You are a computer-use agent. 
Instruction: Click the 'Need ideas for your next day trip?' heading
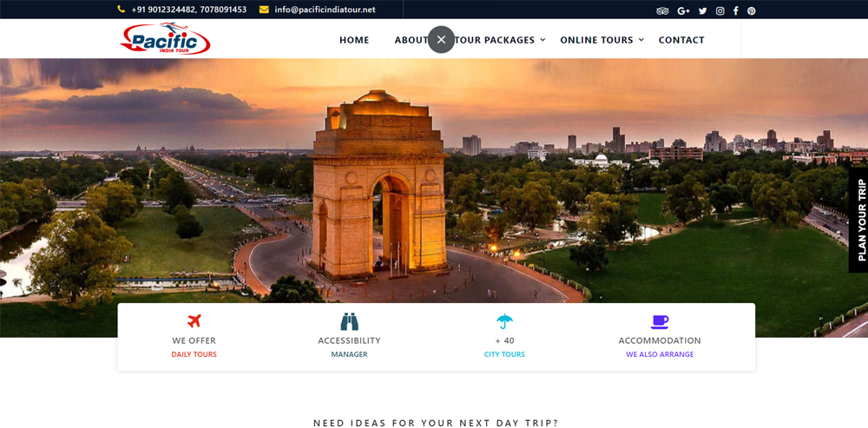point(437,423)
